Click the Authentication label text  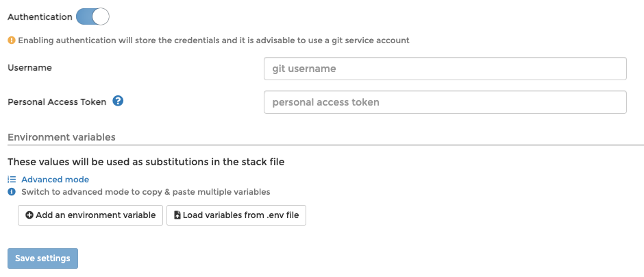click(40, 16)
